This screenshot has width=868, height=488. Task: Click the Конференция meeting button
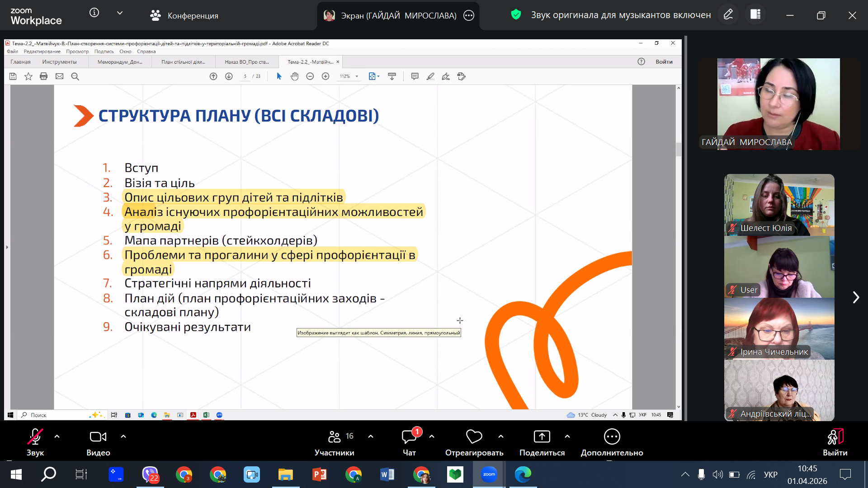pos(184,15)
